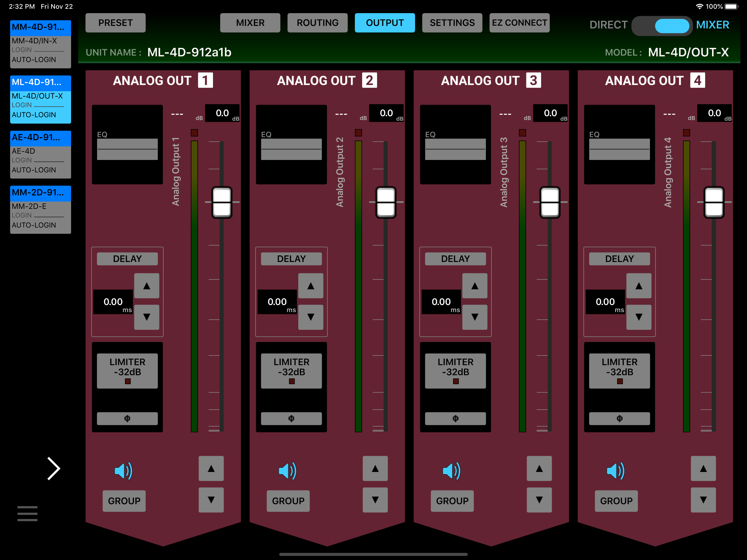
Task: Mute the Analog Out 2 speaker icon
Action: (287, 471)
